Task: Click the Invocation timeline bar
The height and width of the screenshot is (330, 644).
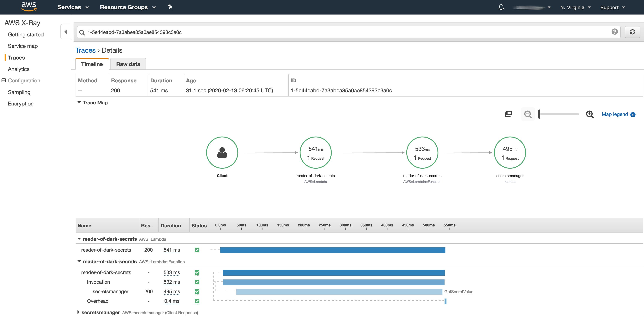Action: point(333,282)
